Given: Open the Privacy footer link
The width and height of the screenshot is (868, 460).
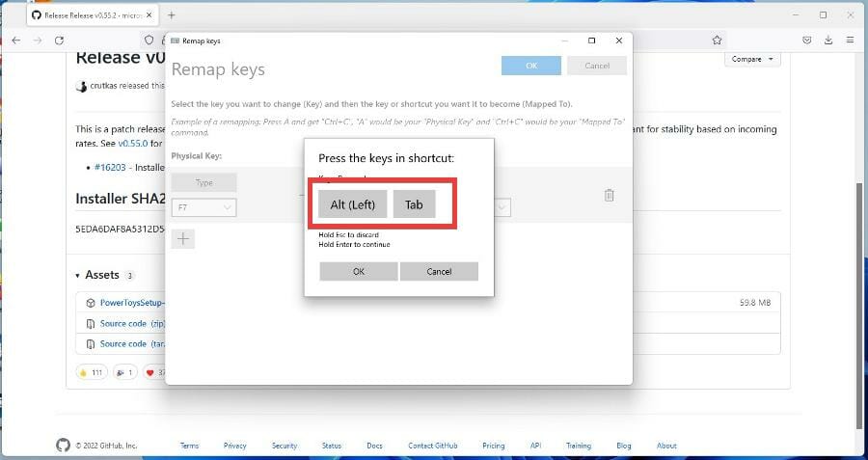Looking at the screenshot, I should (x=234, y=446).
